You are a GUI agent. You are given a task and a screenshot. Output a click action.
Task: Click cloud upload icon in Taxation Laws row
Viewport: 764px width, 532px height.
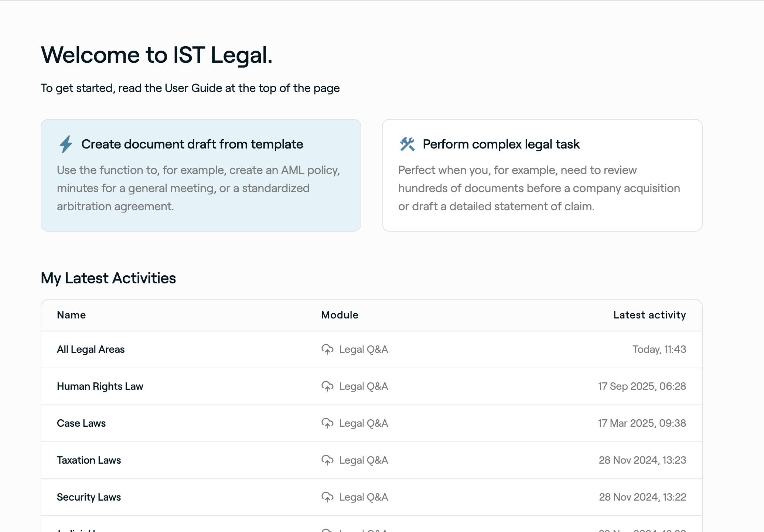[x=327, y=460]
